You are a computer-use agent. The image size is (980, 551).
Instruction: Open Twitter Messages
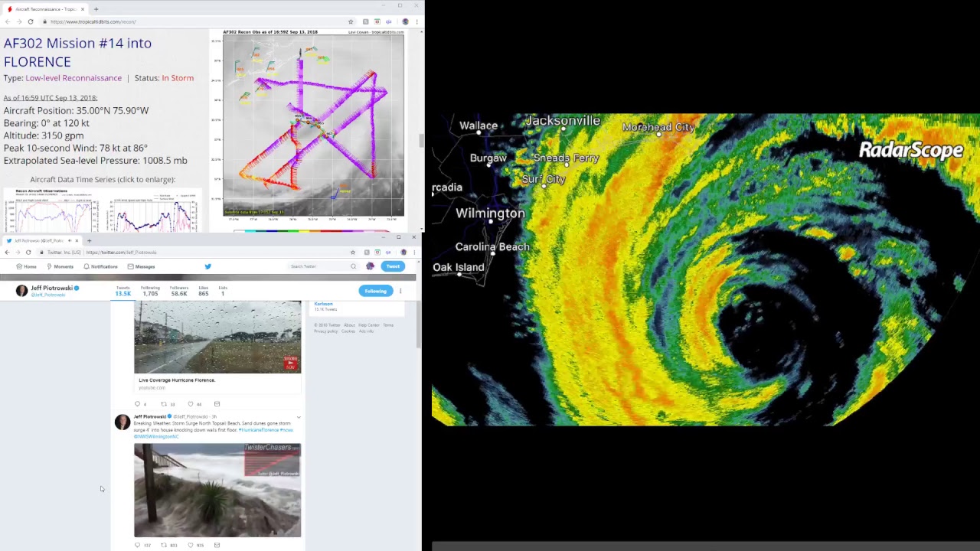click(141, 266)
